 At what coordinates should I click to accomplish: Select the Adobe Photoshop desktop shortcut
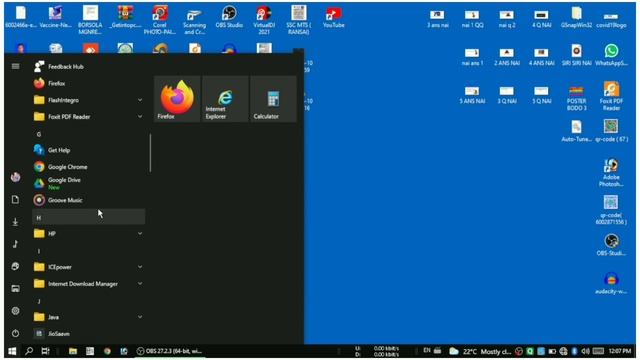[x=611, y=172]
